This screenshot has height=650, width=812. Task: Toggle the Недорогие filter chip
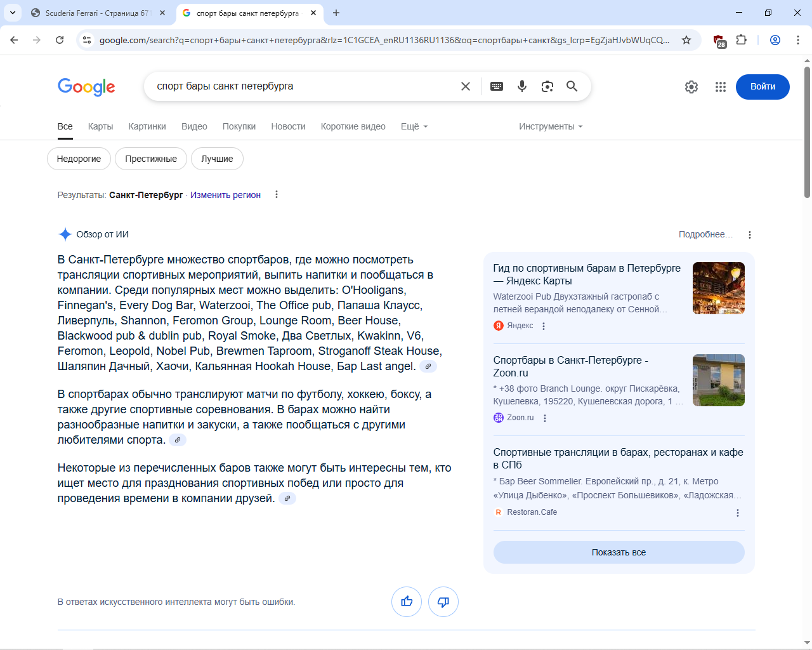pyautogui.click(x=79, y=159)
